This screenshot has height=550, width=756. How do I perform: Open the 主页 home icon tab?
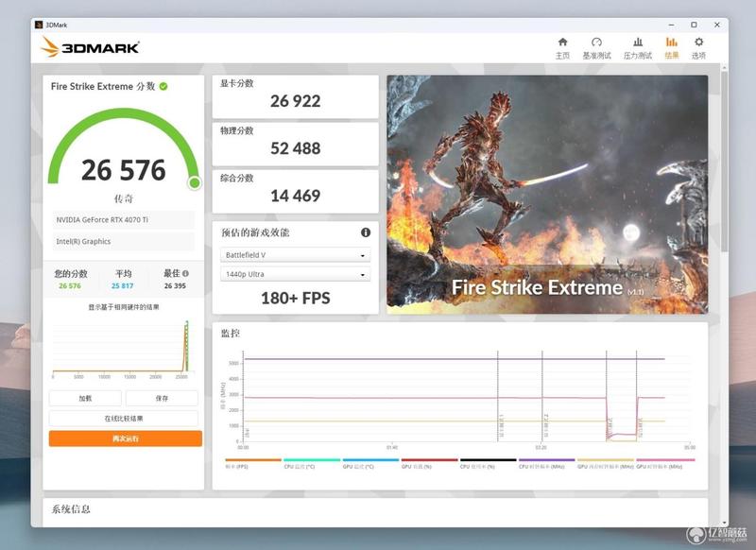pos(562,48)
